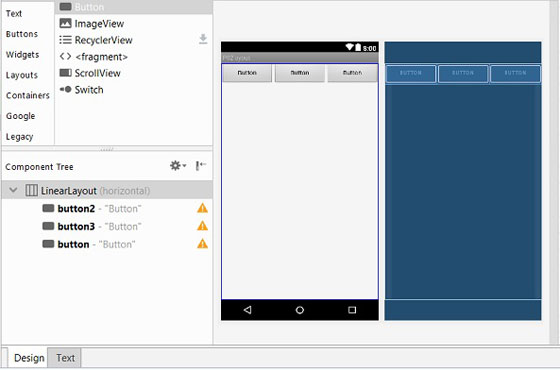
Task: Select button2 in the Component Tree
Action: pyautogui.click(x=107, y=209)
